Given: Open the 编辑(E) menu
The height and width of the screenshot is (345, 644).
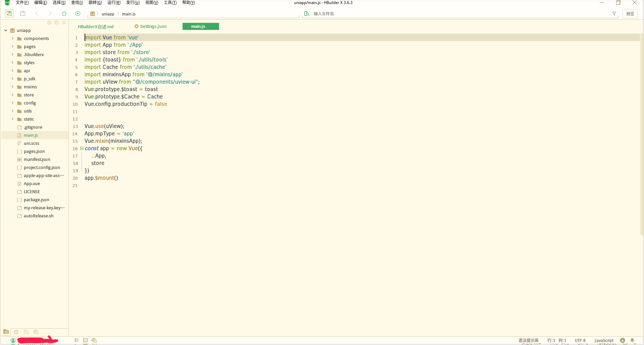Looking at the screenshot, I should (41, 3).
